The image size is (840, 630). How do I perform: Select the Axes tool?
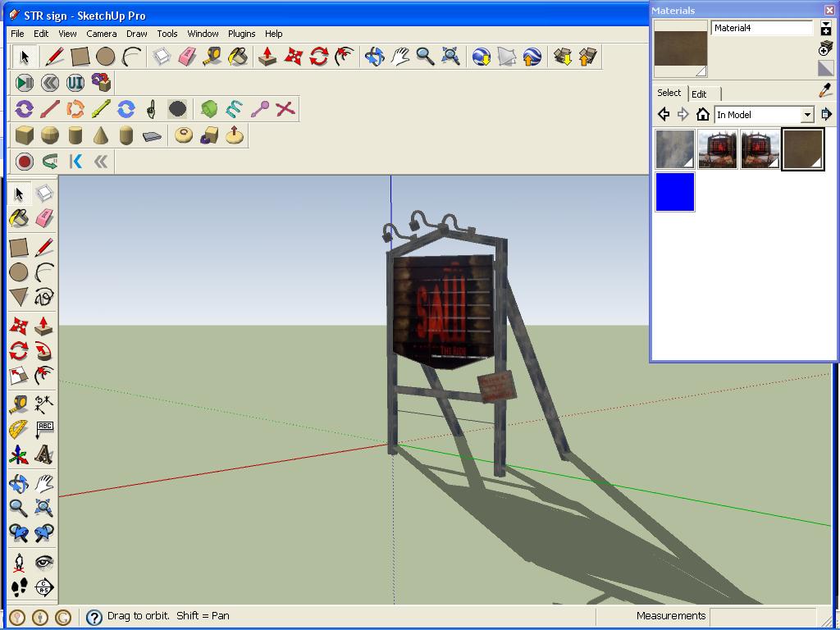pos(19,454)
